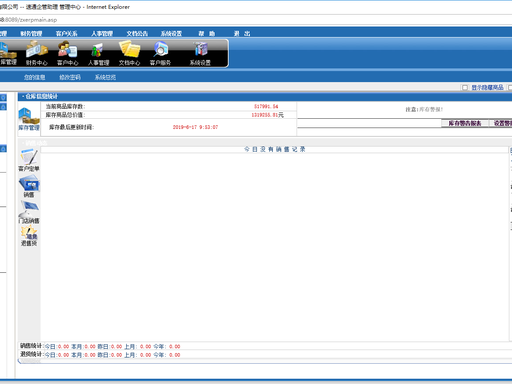The width and height of the screenshot is (512, 384).
Task: Open the 修改密码 change password link
Action: [70, 77]
